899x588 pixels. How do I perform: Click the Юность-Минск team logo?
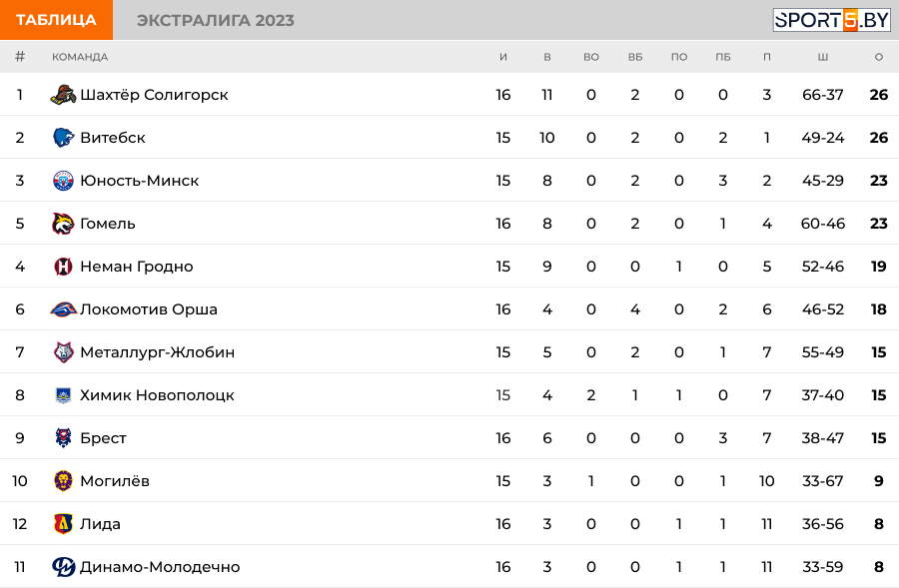63,181
